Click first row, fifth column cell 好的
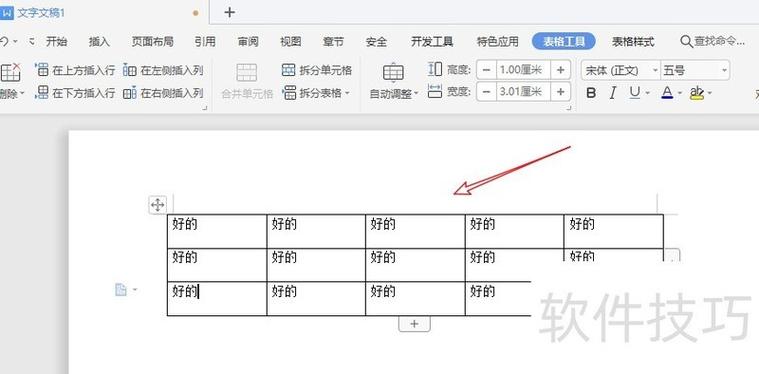Screen dimensions: 759x374 [x=613, y=231]
